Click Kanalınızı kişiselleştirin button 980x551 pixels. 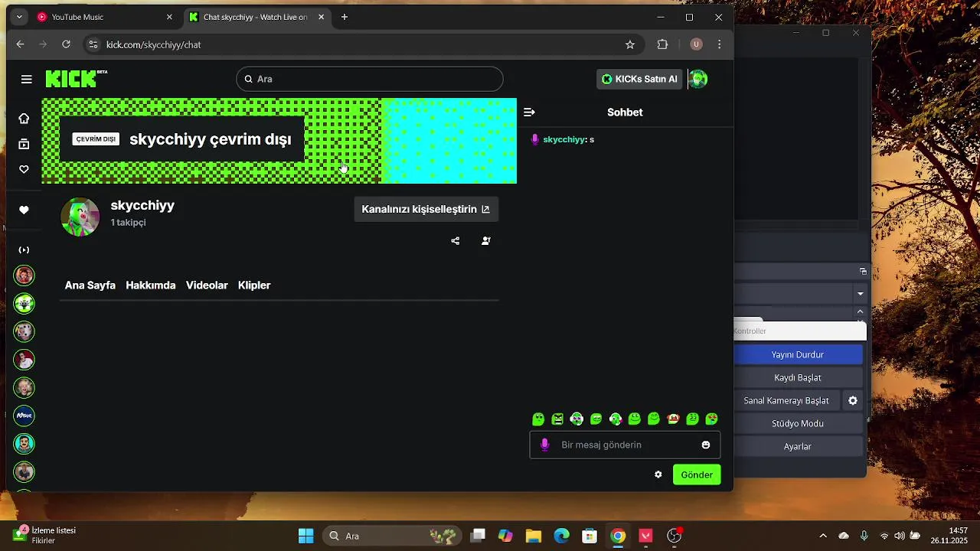click(x=426, y=209)
